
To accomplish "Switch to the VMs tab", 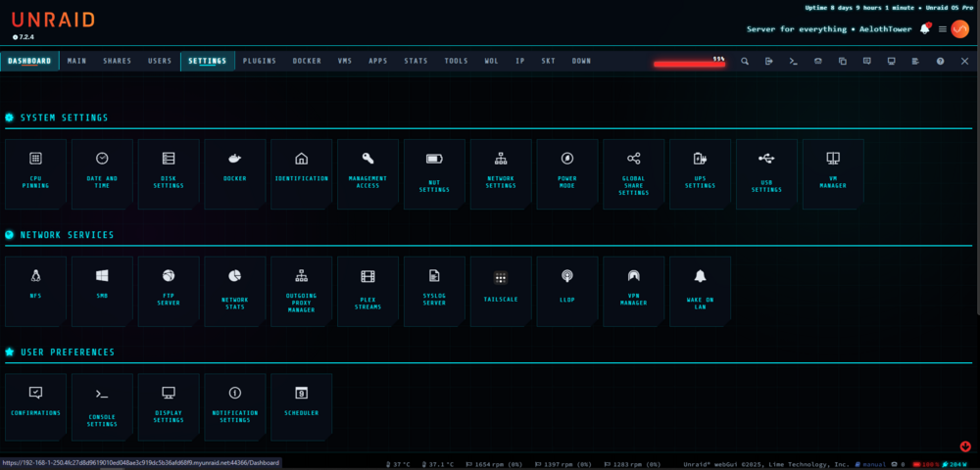I will click(x=344, y=61).
